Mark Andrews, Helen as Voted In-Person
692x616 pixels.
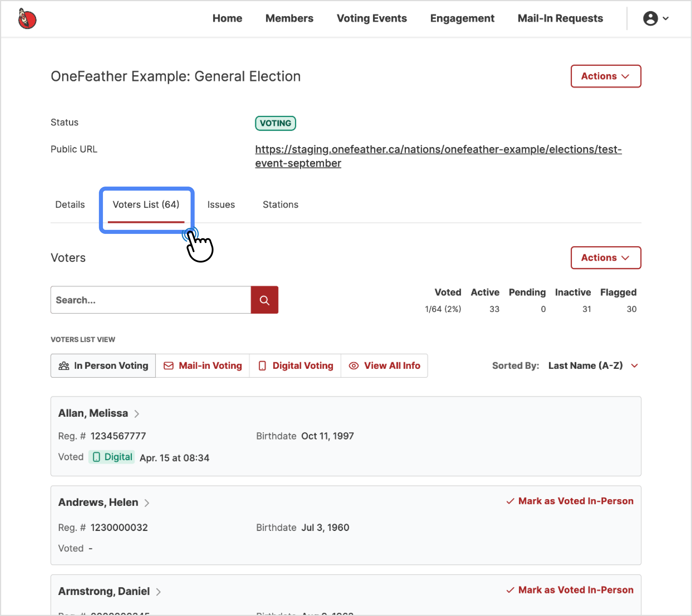click(569, 501)
